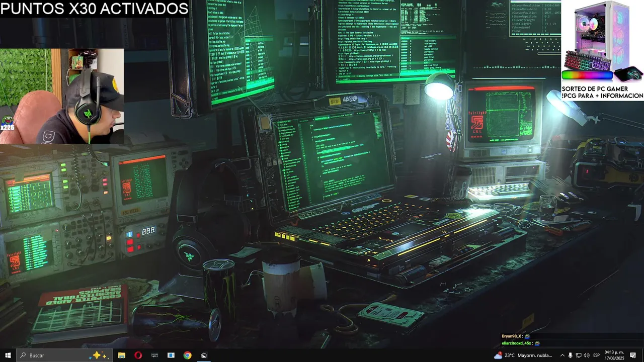Launch Google Chrome from the taskbar

[x=187, y=355]
